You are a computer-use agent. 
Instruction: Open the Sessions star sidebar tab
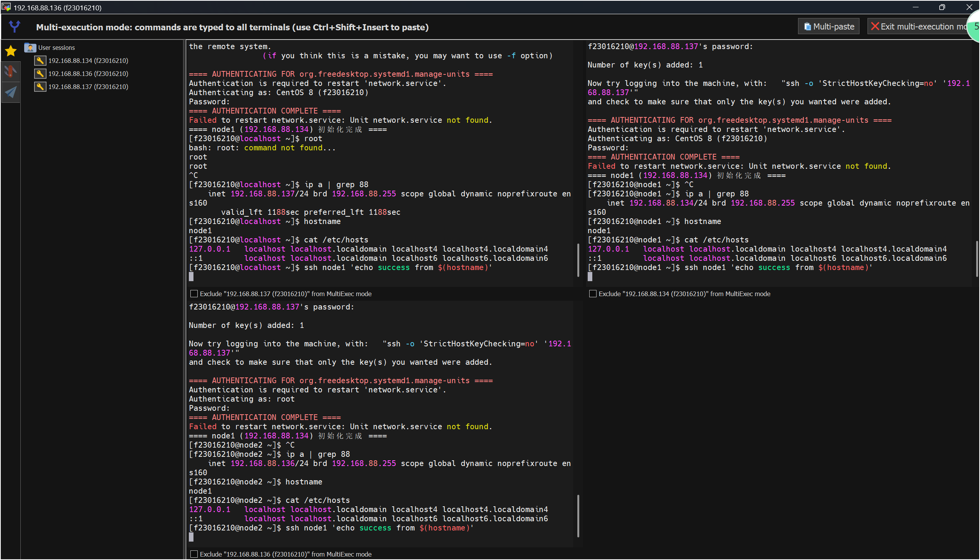[x=11, y=51]
